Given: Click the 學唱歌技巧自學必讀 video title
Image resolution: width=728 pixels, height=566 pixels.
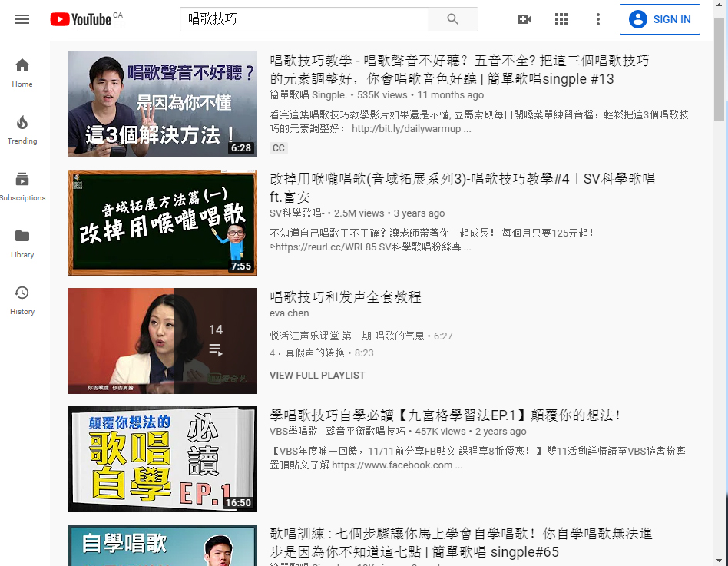Looking at the screenshot, I should tap(445, 415).
